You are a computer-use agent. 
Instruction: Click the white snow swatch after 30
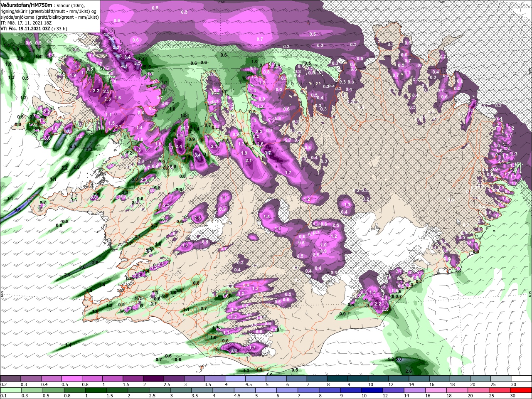[522, 379]
